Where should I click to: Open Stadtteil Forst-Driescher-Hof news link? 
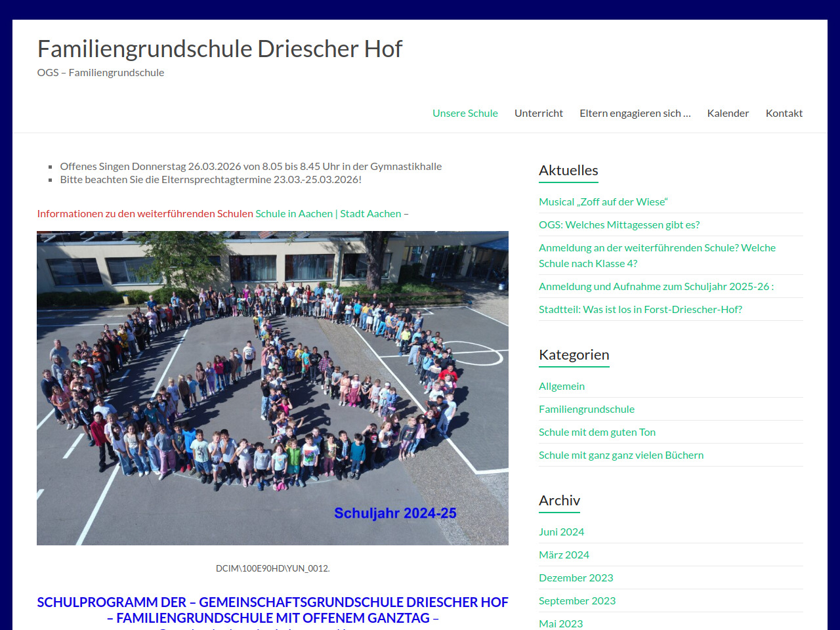pos(640,309)
